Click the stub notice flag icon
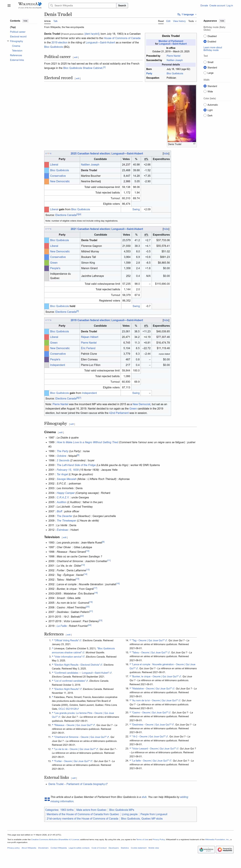The width and height of the screenshot is (241, 868). [47, 799]
